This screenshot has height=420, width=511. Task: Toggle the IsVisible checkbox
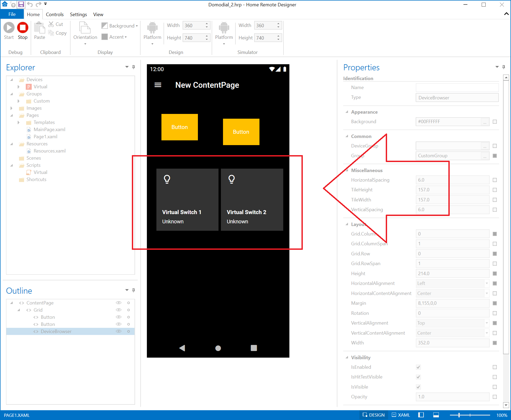pyautogui.click(x=418, y=387)
